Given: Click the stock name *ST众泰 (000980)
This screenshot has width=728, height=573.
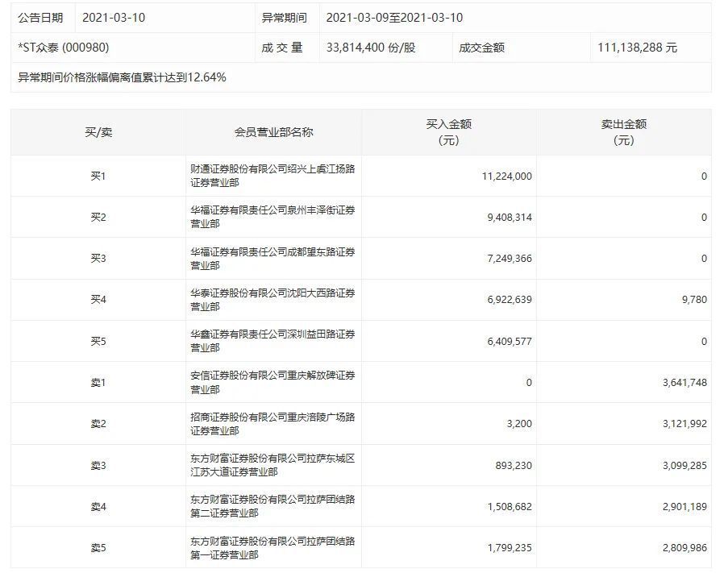Looking at the screenshot, I should (64, 48).
